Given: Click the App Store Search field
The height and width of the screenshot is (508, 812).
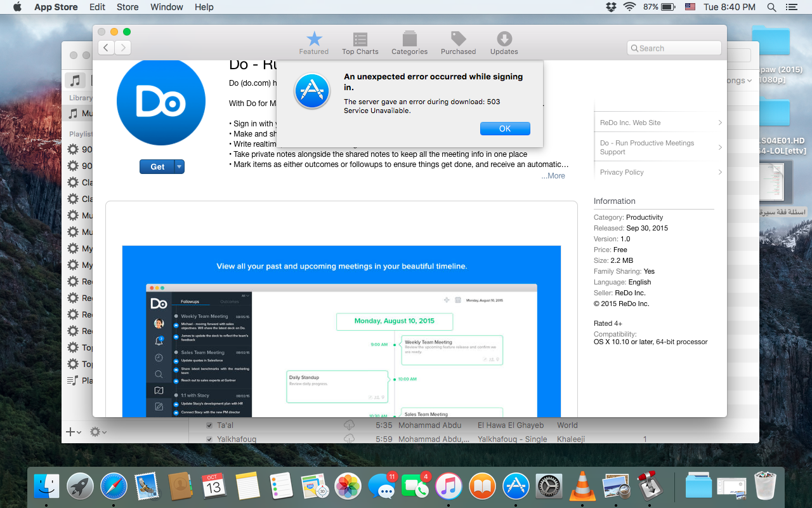Looking at the screenshot, I should 674,48.
